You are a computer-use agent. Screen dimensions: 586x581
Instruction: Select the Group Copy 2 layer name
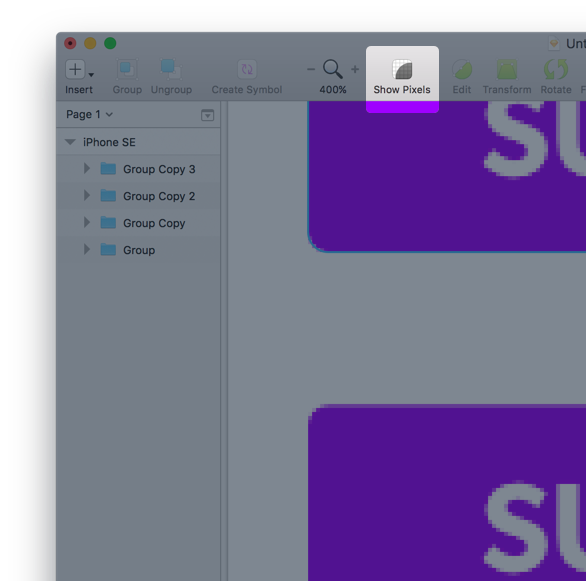tap(159, 196)
